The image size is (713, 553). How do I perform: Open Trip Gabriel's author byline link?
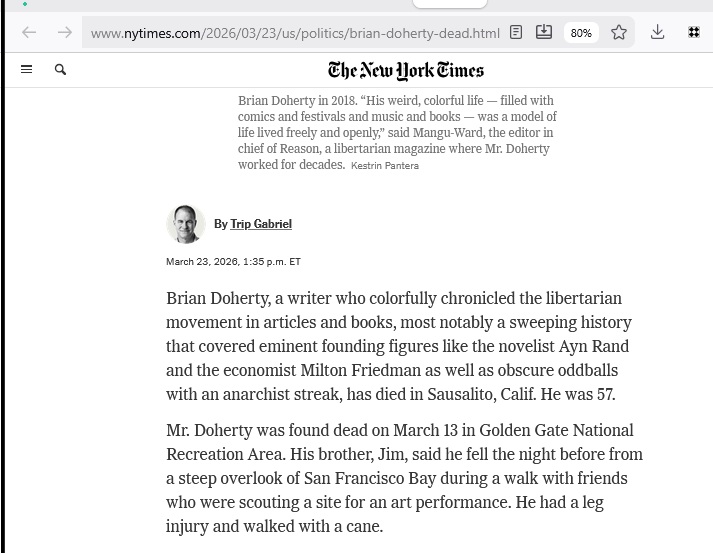(261, 224)
